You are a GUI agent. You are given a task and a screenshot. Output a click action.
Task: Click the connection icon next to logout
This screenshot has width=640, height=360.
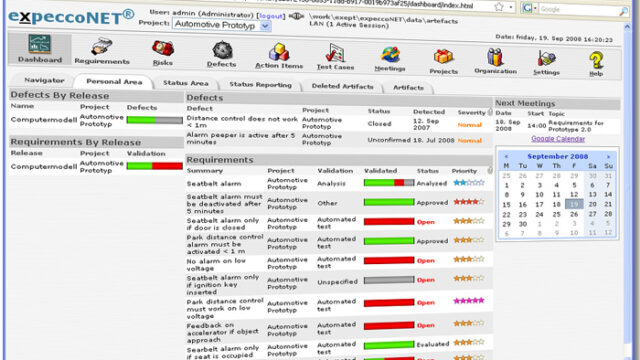coord(296,16)
